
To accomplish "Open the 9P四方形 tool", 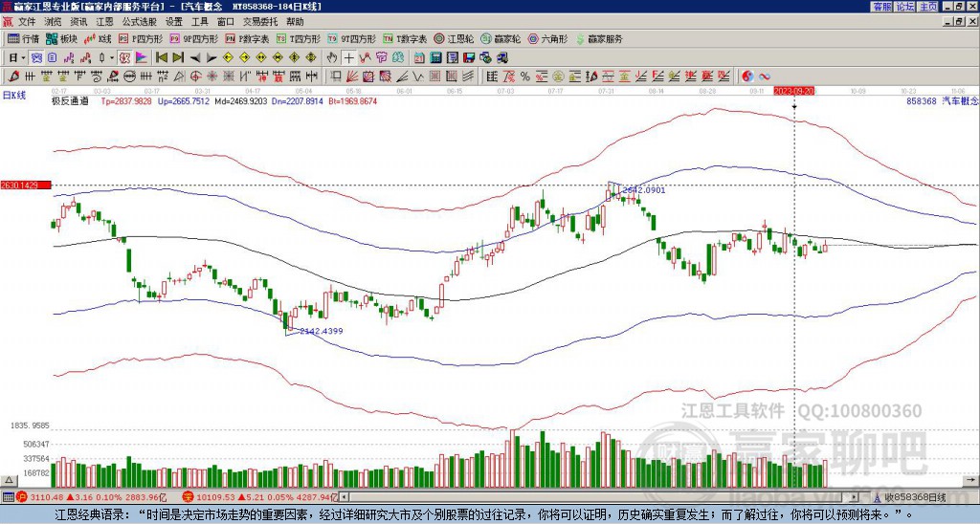I will [x=193, y=38].
